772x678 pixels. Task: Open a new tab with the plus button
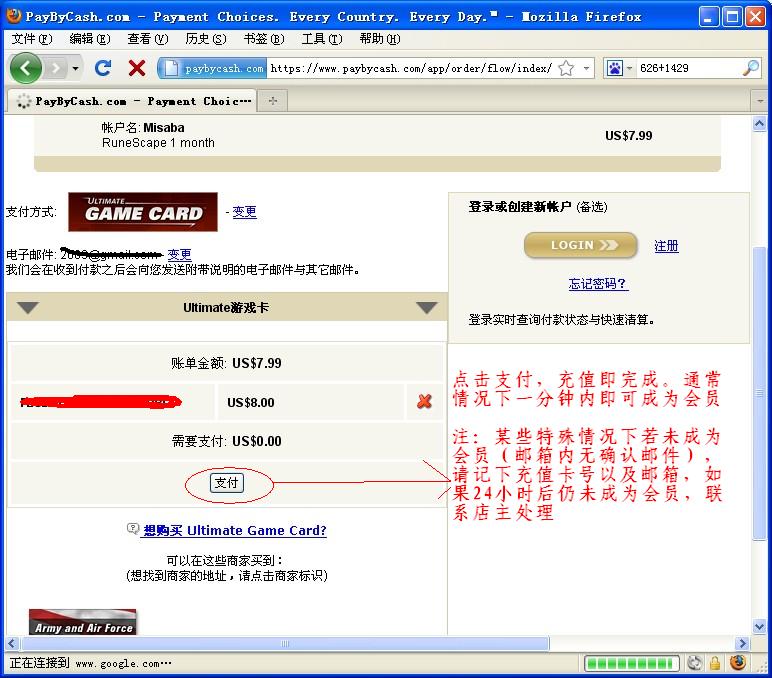point(273,101)
